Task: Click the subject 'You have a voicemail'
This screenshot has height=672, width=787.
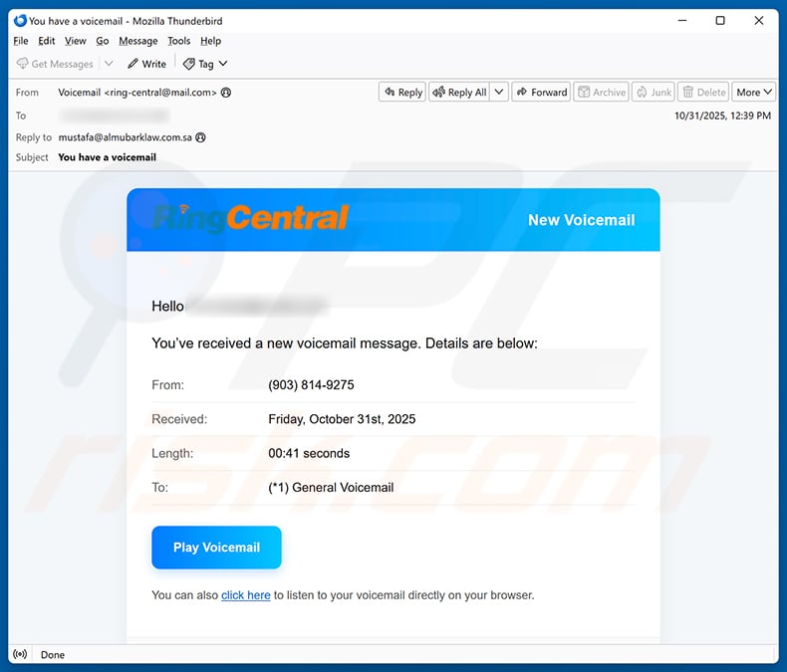Action: pyautogui.click(x=107, y=157)
